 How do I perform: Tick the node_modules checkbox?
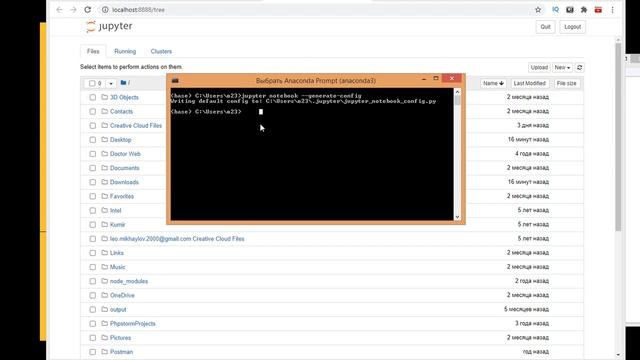click(x=93, y=281)
